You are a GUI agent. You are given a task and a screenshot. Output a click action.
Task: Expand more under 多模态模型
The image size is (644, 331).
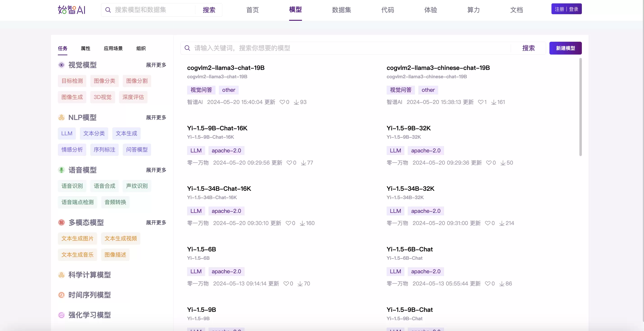pos(156,222)
